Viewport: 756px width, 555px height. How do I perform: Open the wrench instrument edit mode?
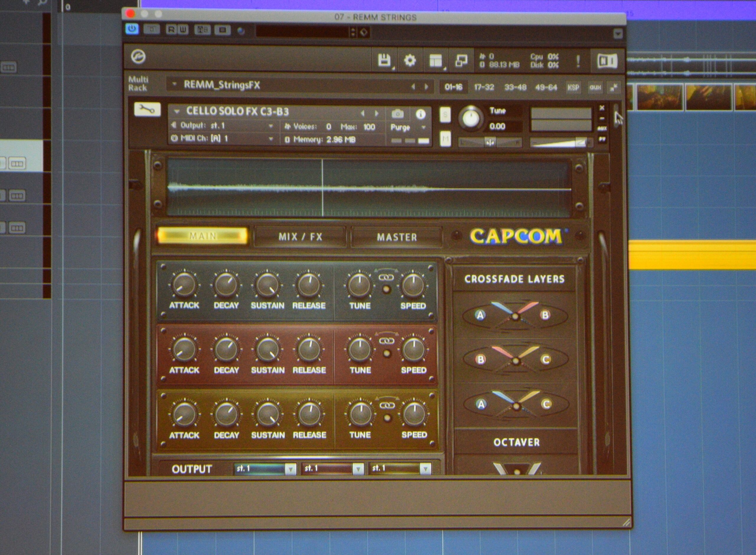click(x=147, y=110)
